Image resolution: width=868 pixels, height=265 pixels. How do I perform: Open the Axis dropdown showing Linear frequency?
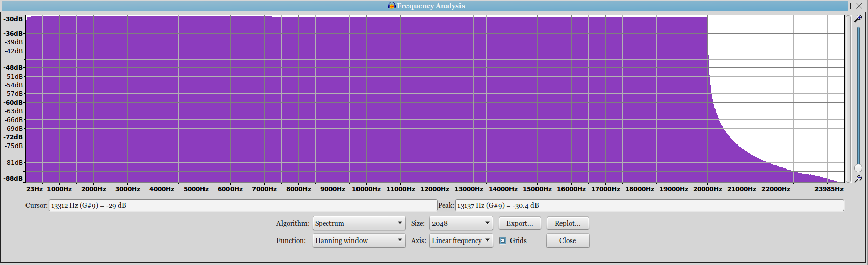click(461, 240)
